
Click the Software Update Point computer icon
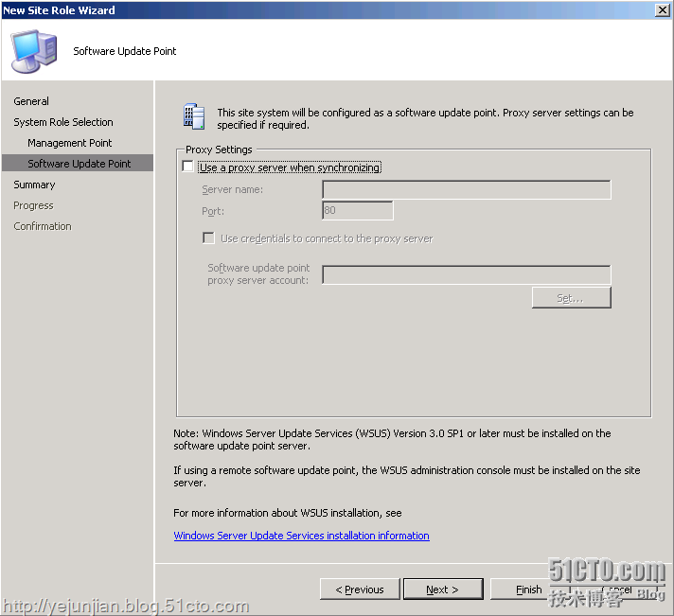34,51
